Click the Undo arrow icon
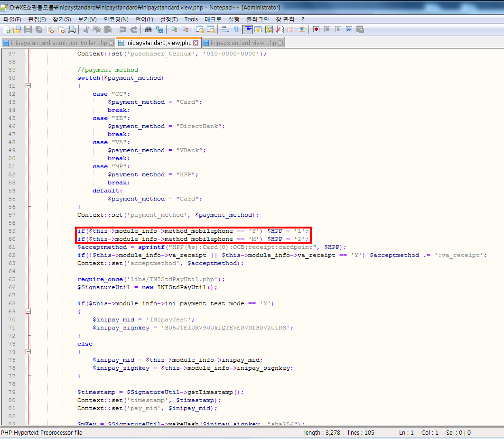 (x=122, y=29)
